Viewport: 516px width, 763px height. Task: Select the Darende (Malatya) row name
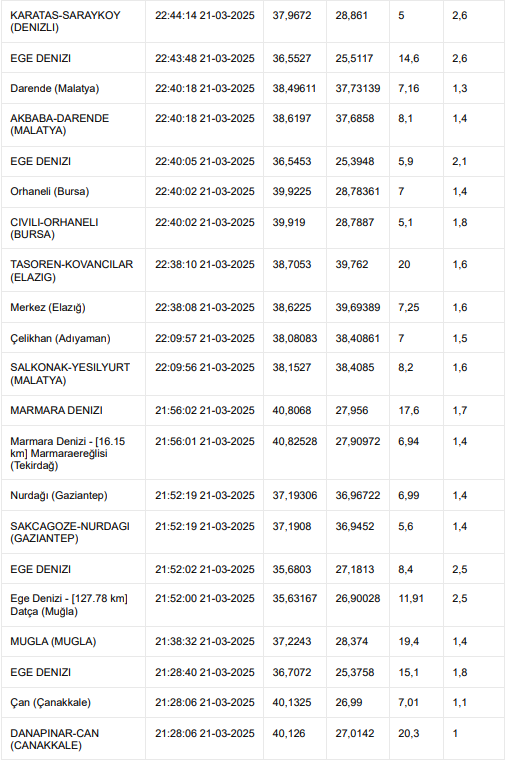point(55,89)
